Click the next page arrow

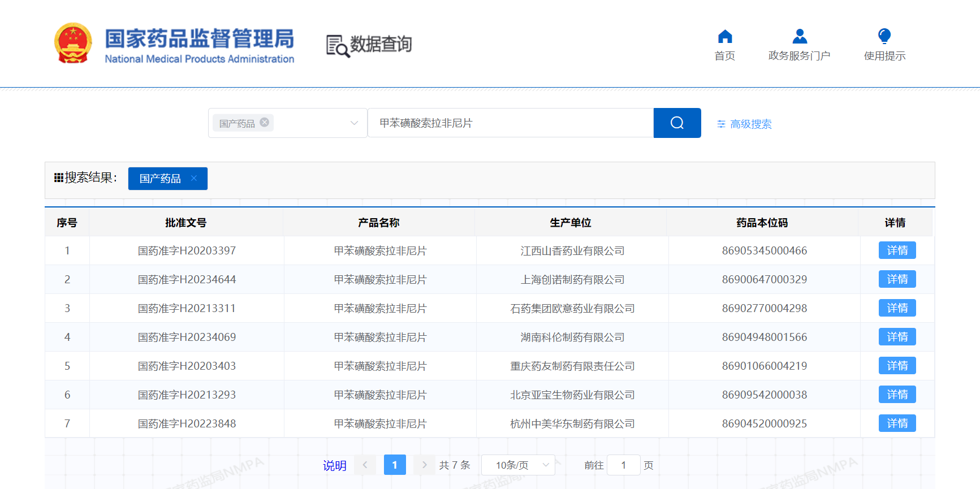(x=424, y=465)
